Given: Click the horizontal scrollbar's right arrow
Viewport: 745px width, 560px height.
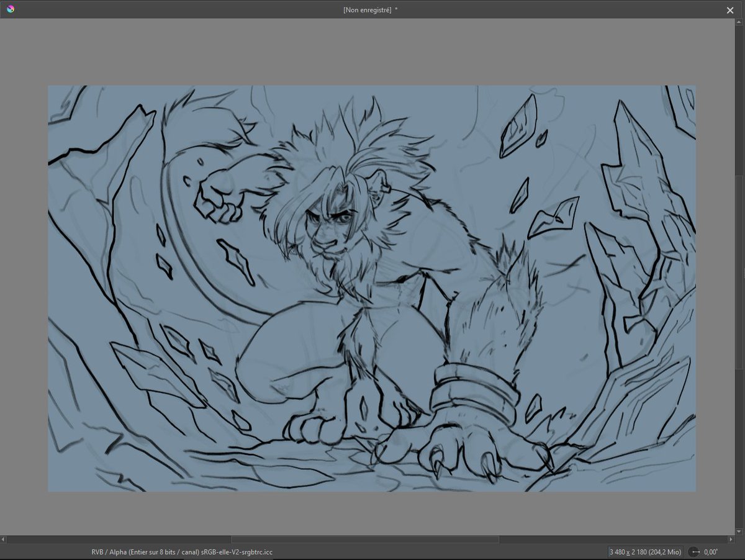Looking at the screenshot, I should (x=731, y=540).
